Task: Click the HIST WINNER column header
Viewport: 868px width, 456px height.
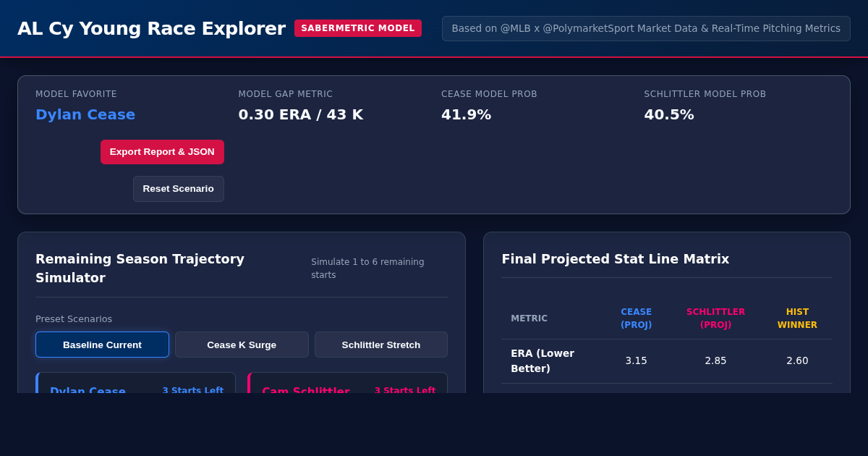Action: [797, 318]
